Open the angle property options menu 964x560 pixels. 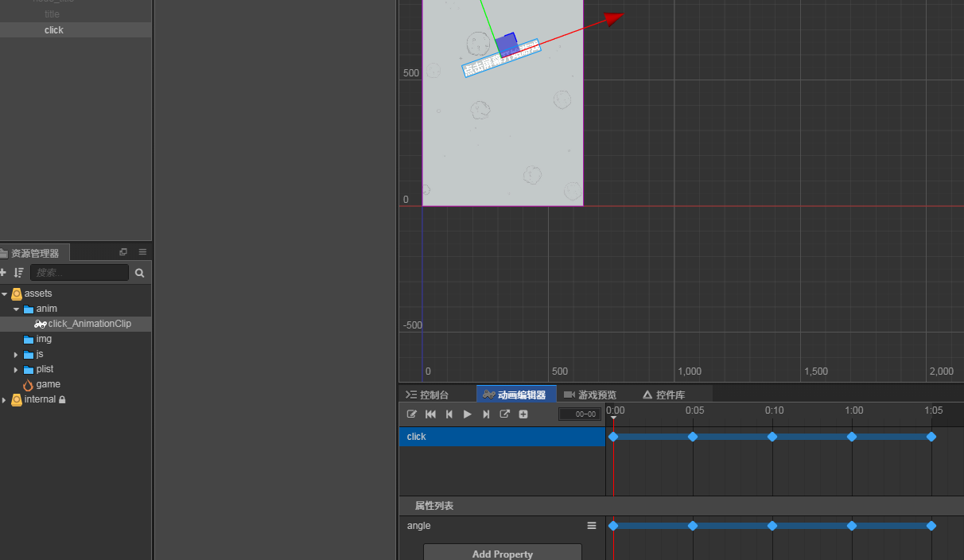click(x=592, y=526)
